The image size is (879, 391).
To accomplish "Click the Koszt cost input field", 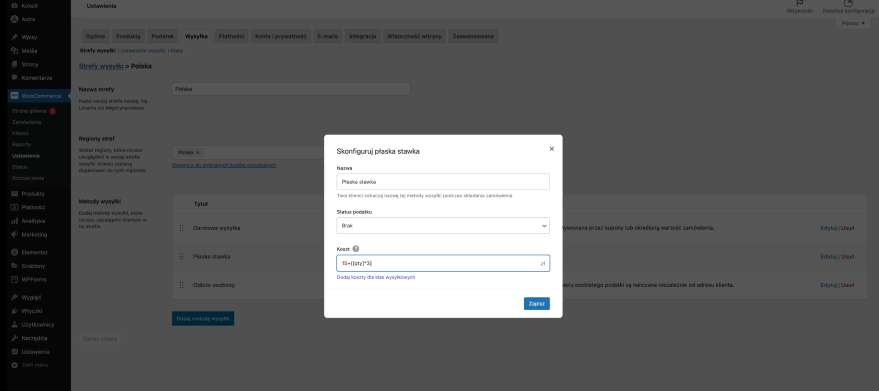I will click(x=443, y=263).
